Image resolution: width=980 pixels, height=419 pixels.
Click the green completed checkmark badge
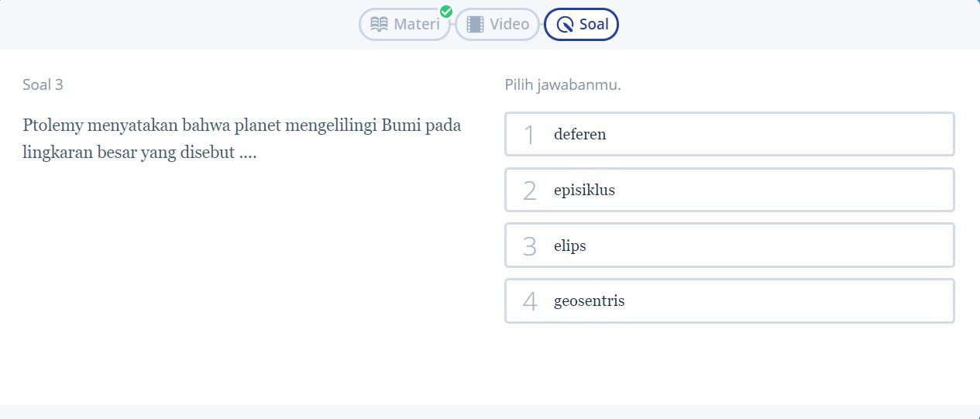pyautogui.click(x=446, y=12)
